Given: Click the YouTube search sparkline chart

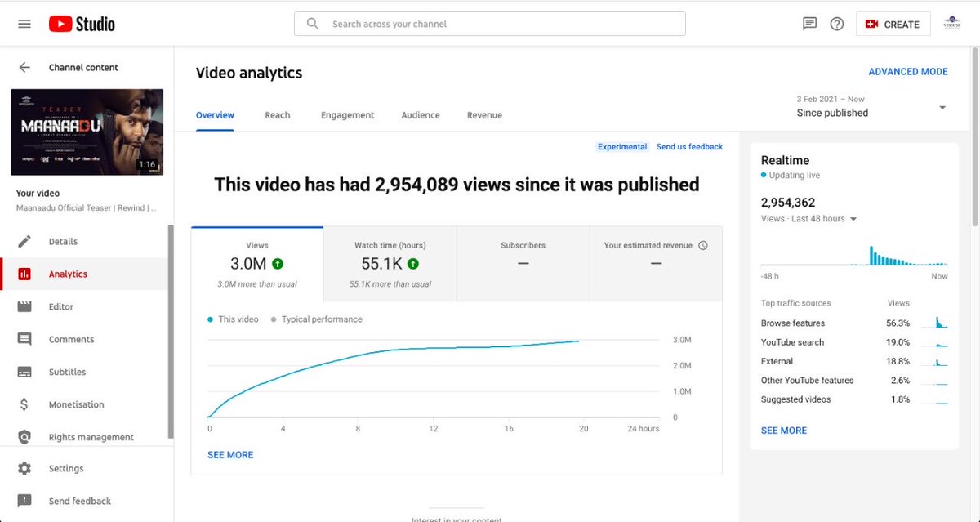Looking at the screenshot, I should coord(934,342).
